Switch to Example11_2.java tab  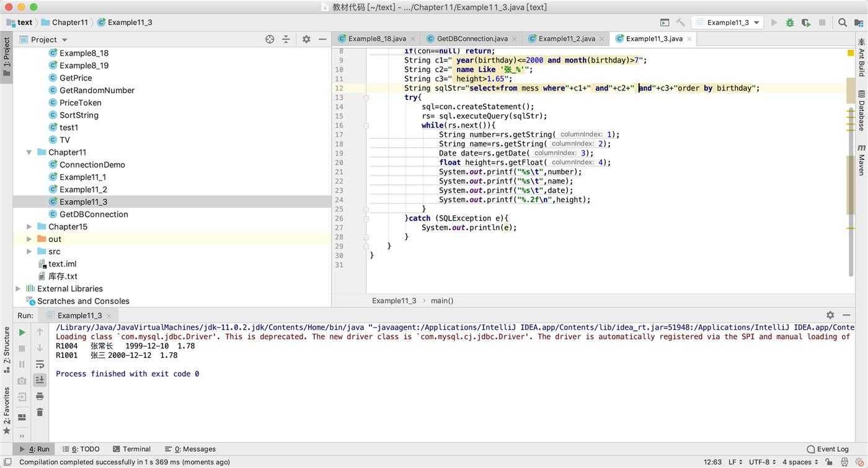click(x=567, y=38)
